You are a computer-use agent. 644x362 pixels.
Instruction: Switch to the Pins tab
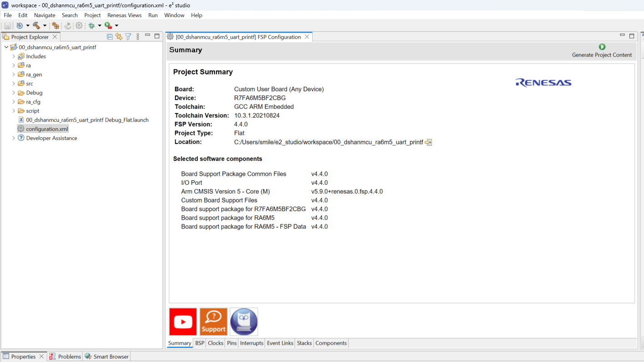[232, 343]
